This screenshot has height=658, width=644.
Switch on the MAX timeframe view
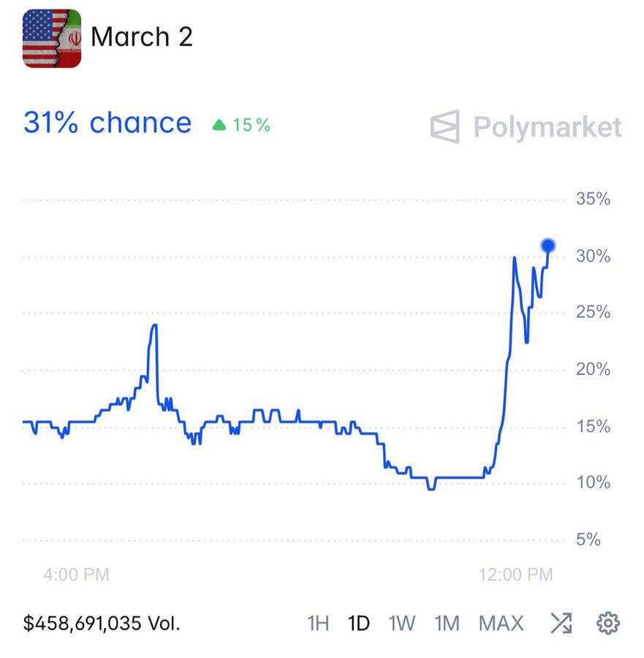click(x=501, y=623)
